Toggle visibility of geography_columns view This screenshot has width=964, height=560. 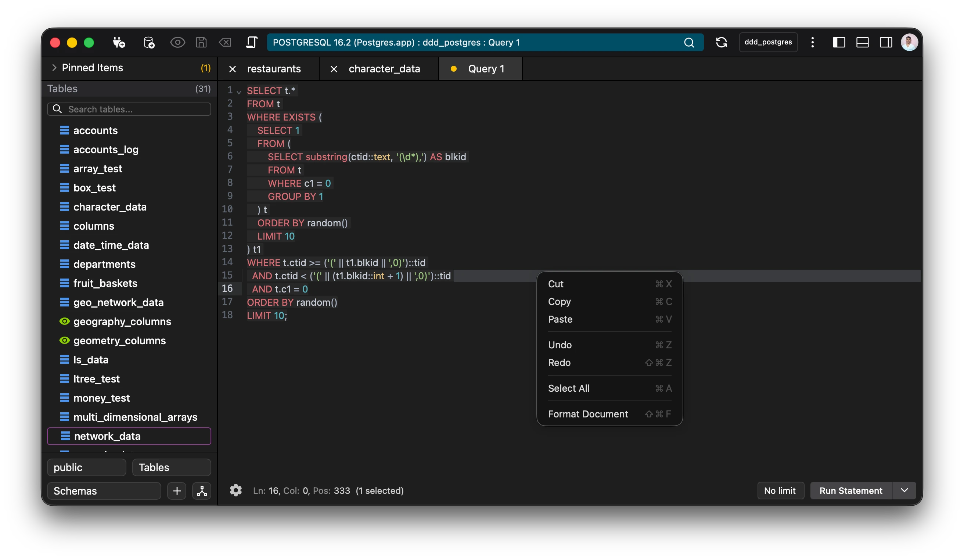pyautogui.click(x=64, y=321)
